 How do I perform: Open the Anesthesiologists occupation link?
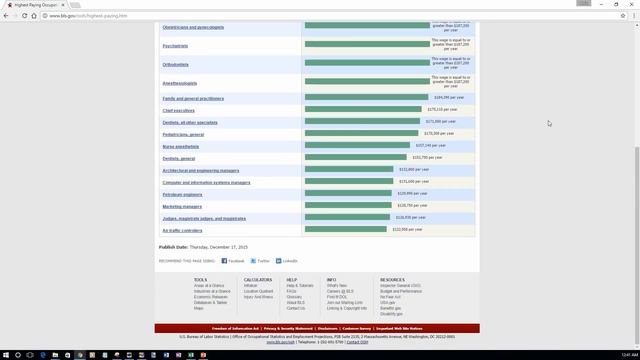click(180, 83)
